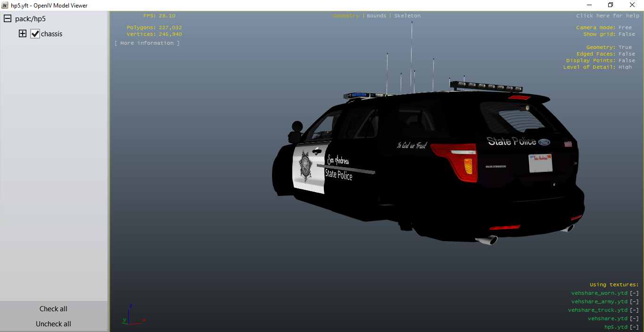This screenshot has height=332, width=644.
Task: Expand the chassis tree node
Action: [x=22, y=34]
